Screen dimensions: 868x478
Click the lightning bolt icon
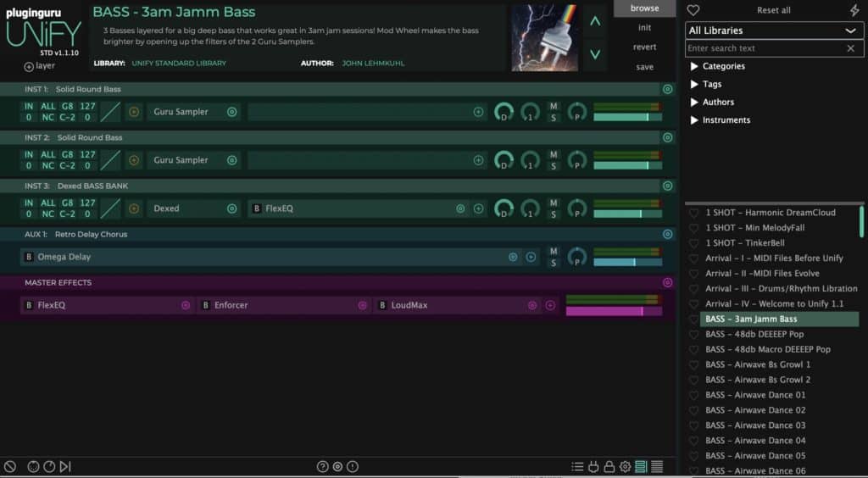pos(854,10)
